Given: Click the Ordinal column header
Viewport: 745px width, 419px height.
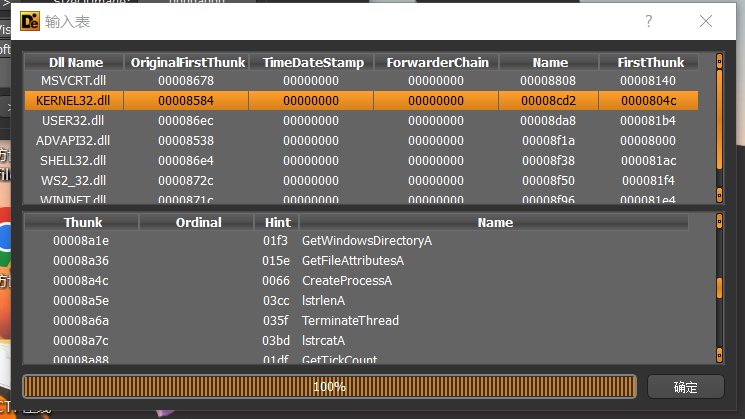Looking at the screenshot, I should [x=197, y=222].
